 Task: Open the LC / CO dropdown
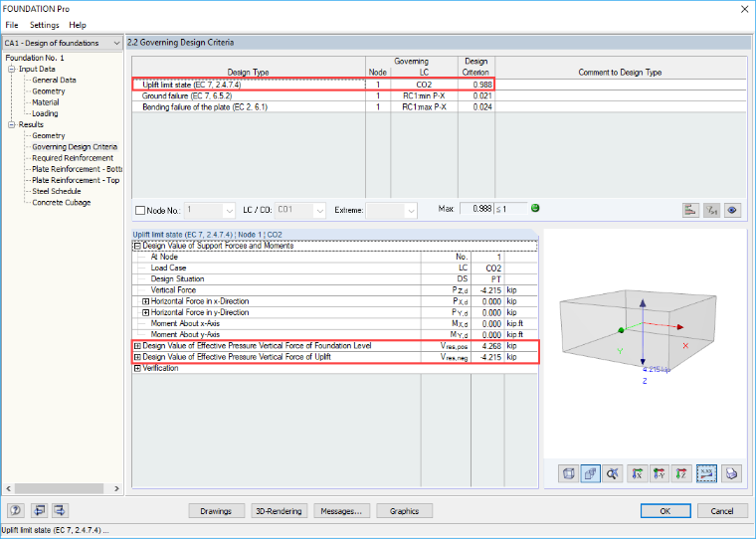point(319,210)
